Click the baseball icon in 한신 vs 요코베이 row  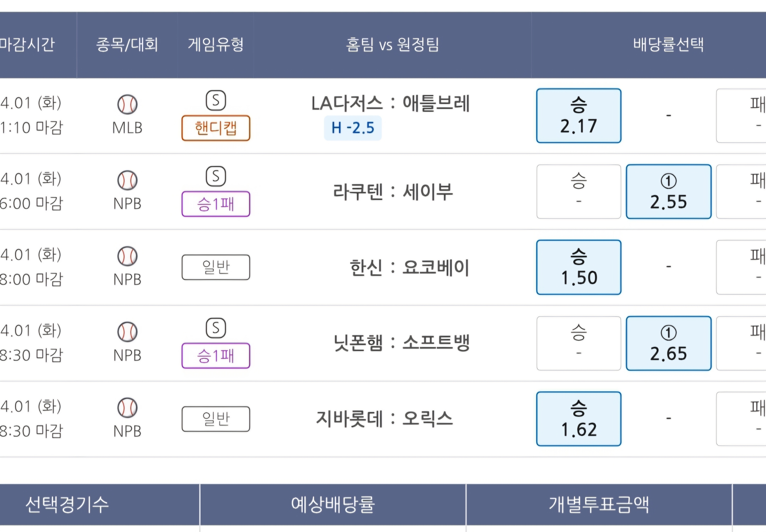[127, 256]
